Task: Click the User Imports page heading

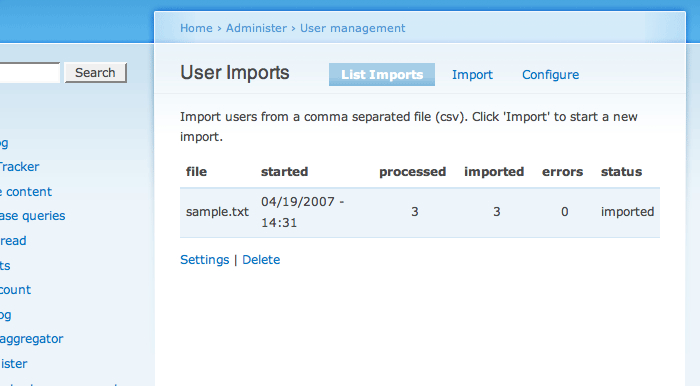Action: (235, 73)
